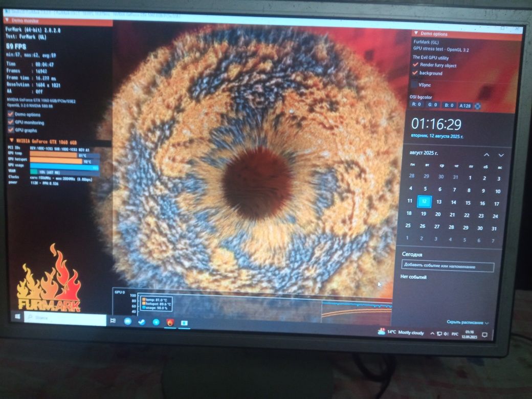Open Task View on the taskbar
Image resolution: width=532 pixels, height=399 pixels.
(x=113, y=320)
